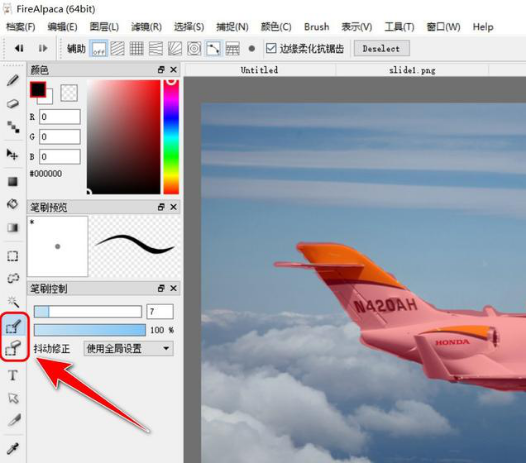This screenshot has width=526, height=463.
Task: Select the Eyedropper tool
Action: click(x=13, y=449)
